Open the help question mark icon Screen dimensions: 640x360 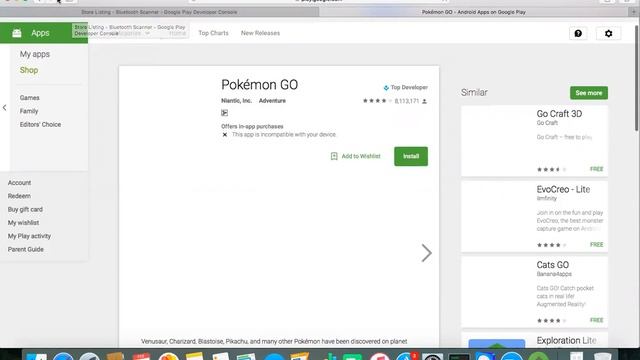(x=578, y=33)
